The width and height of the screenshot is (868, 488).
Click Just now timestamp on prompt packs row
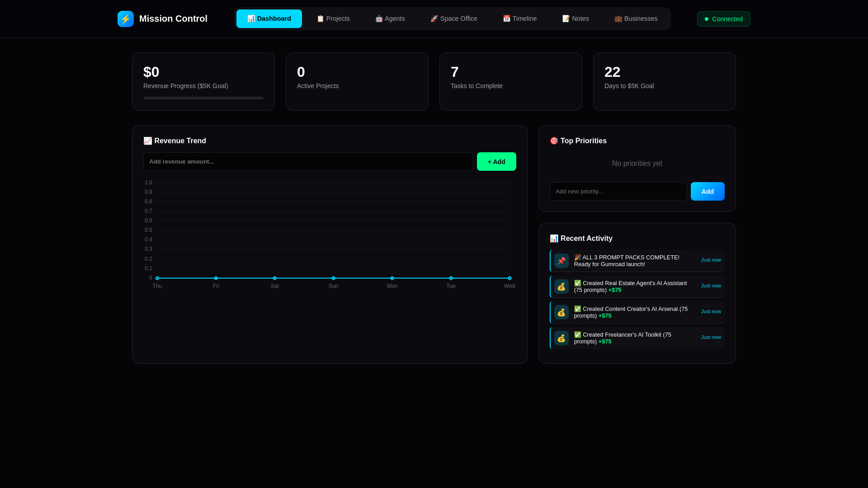tap(711, 260)
